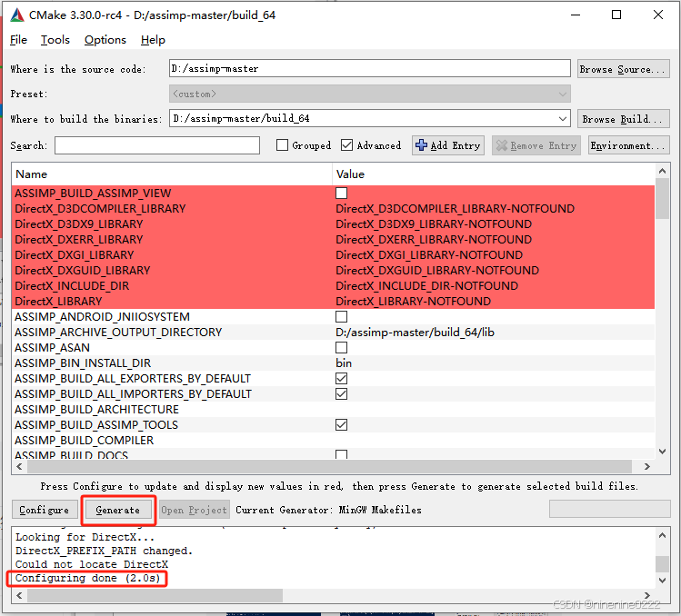Select DirectX_DXGUID_LIBRARY entry name
This screenshot has height=616, width=681.
pos(82,271)
